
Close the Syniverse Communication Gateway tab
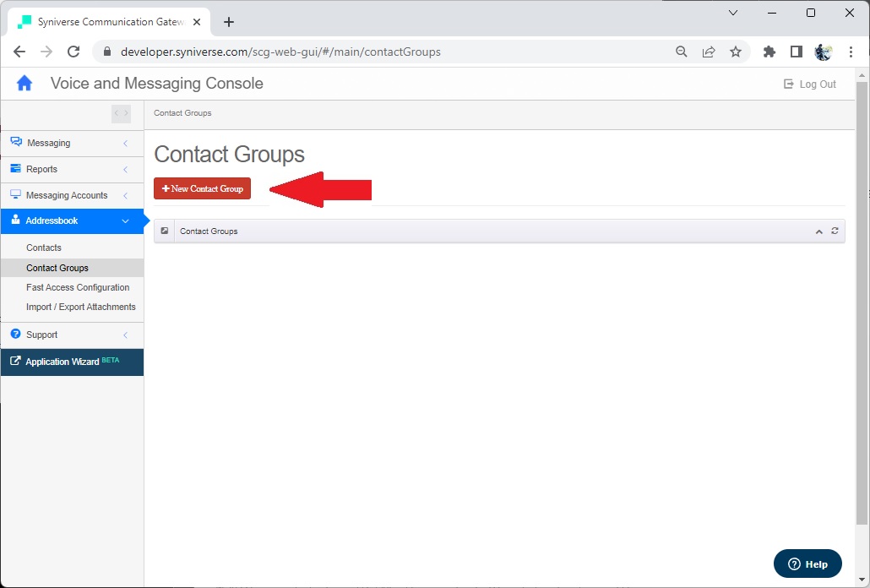[197, 22]
